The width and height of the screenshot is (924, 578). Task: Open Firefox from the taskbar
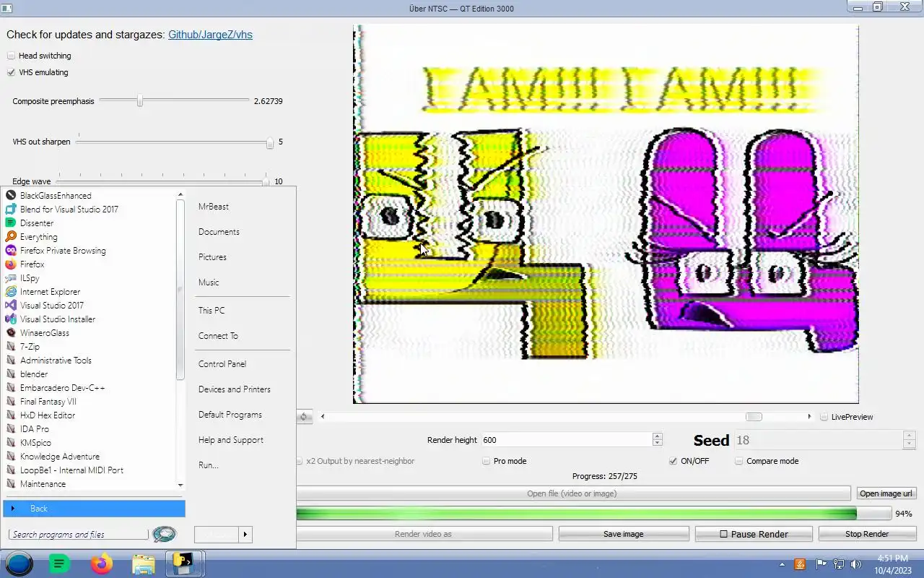point(102,564)
